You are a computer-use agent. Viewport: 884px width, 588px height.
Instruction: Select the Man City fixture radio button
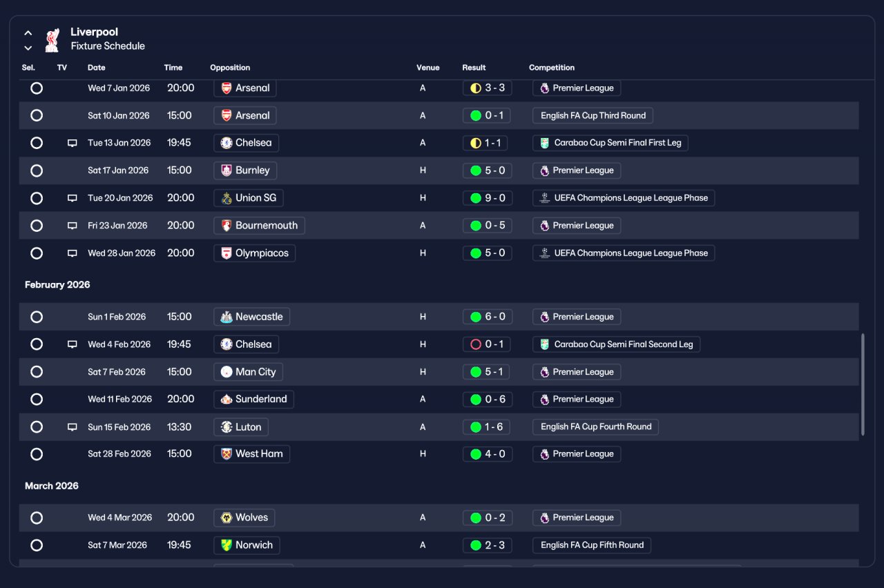coord(37,372)
